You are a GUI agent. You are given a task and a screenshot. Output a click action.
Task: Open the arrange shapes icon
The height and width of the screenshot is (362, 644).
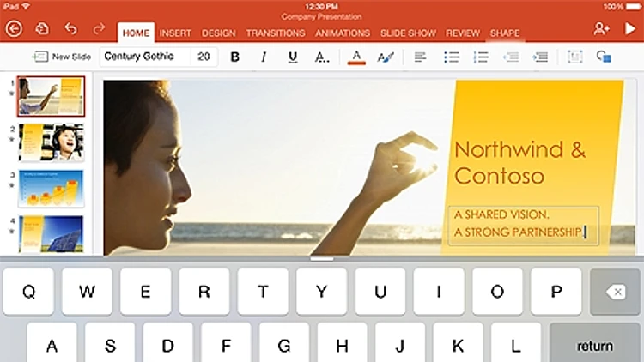click(604, 57)
